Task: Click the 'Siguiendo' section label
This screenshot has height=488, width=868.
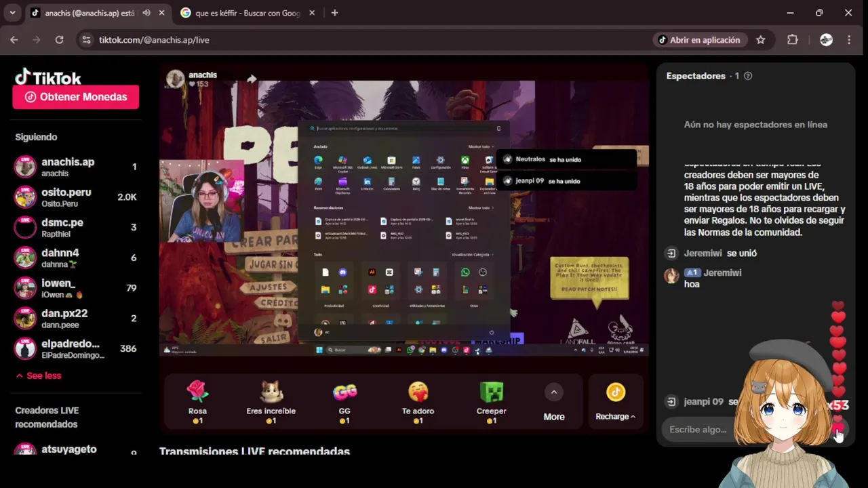Action: tap(36, 137)
